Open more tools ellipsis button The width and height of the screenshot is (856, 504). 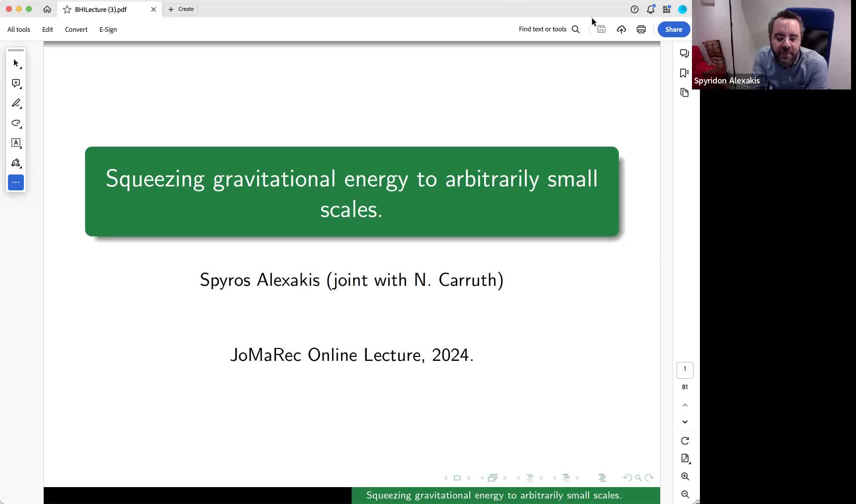(16, 182)
